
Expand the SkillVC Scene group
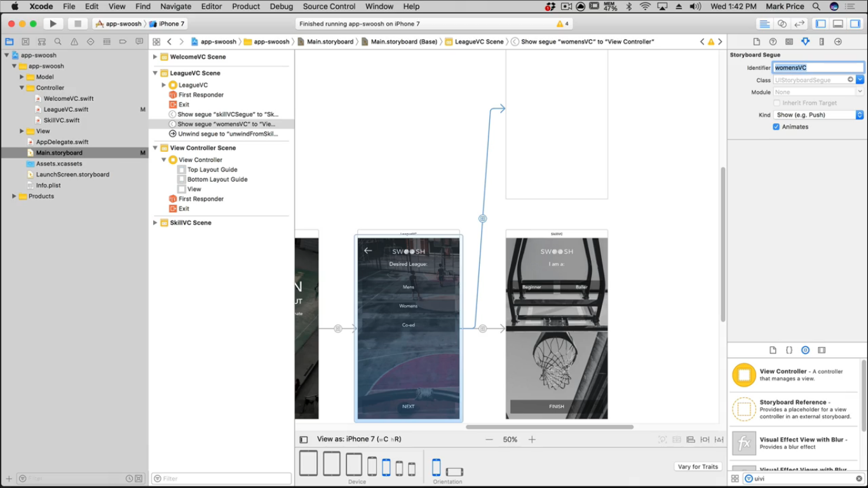point(155,223)
